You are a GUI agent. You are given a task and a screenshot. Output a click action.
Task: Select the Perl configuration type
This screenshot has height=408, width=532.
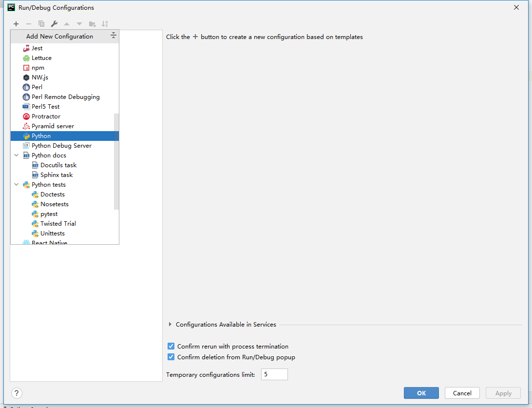pos(65,87)
